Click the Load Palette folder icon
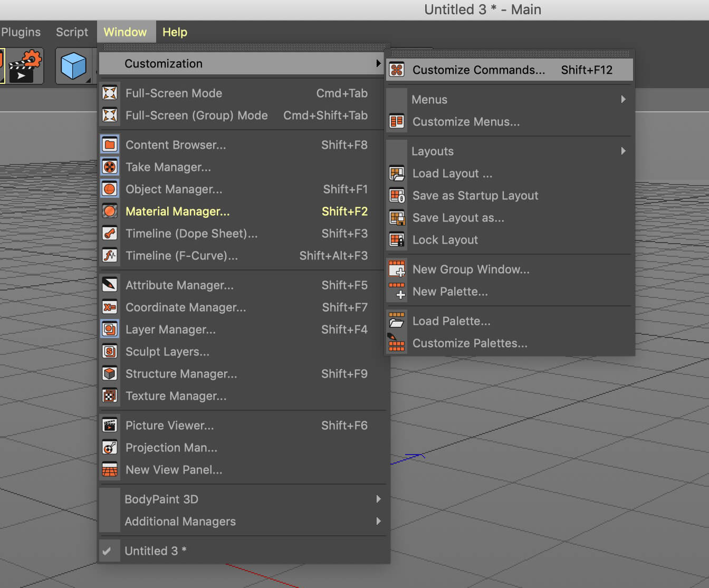 (x=397, y=321)
